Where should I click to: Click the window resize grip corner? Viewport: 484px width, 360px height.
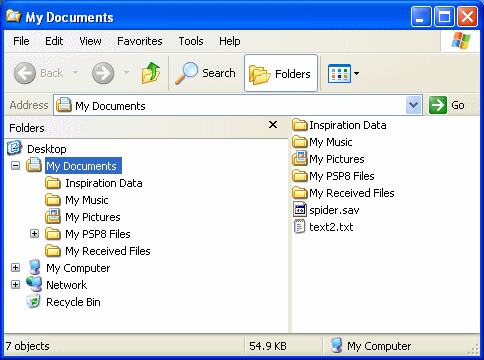[473, 349]
